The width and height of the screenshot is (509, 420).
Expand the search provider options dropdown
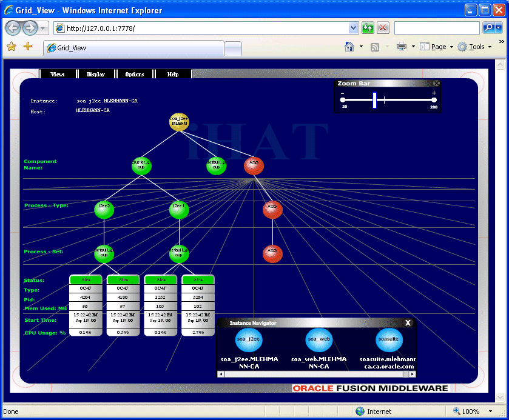click(x=499, y=28)
